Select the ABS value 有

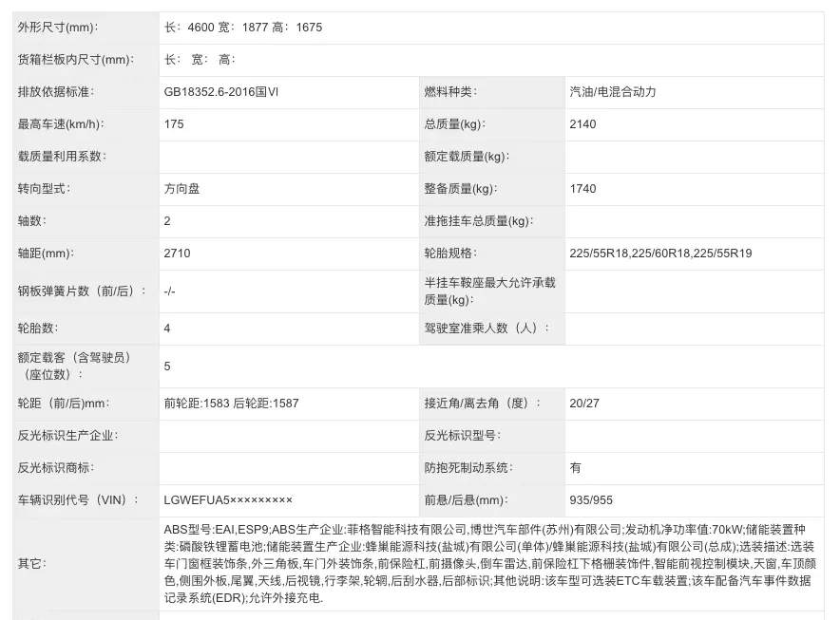pyautogui.click(x=575, y=467)
